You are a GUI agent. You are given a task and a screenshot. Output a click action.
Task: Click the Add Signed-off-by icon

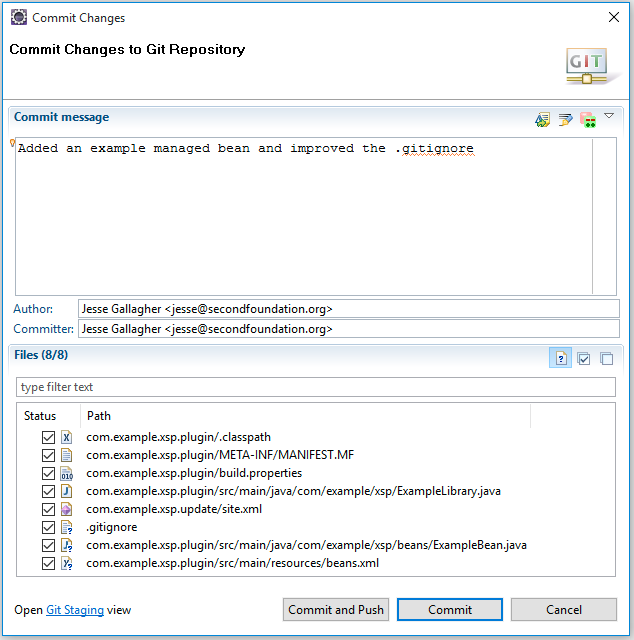point(565,119)
